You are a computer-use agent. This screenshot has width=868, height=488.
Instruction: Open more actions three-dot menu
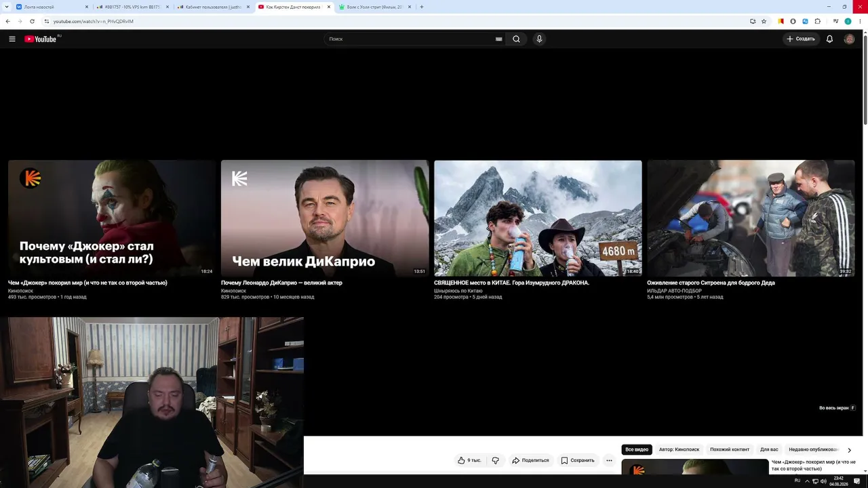(609, 460)
